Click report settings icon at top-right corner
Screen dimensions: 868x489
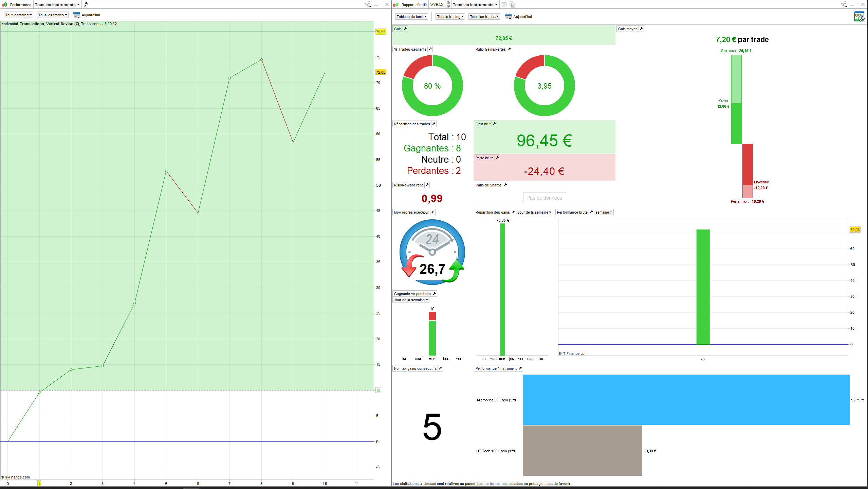(859, 17)
